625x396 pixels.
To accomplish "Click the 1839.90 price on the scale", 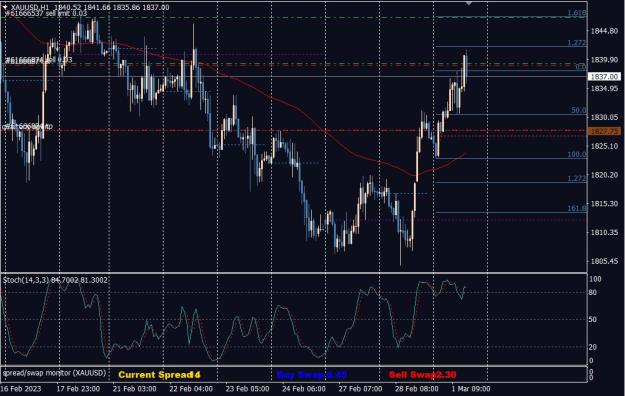I will pos(604,59).
